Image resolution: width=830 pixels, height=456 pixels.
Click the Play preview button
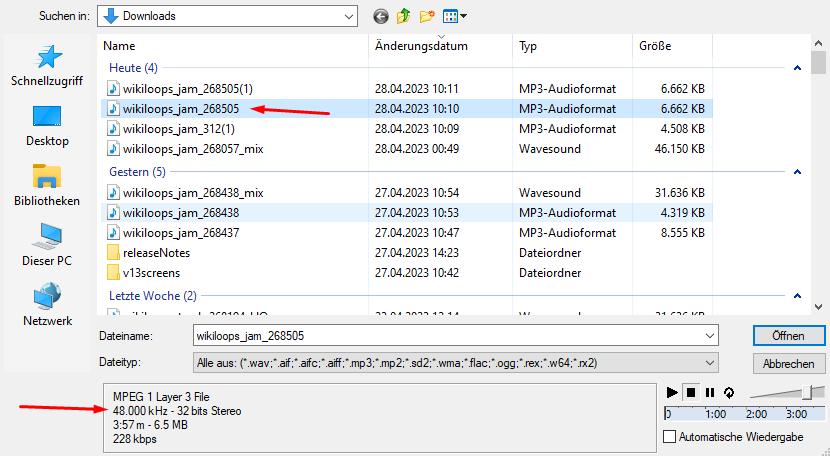point(672,392)
